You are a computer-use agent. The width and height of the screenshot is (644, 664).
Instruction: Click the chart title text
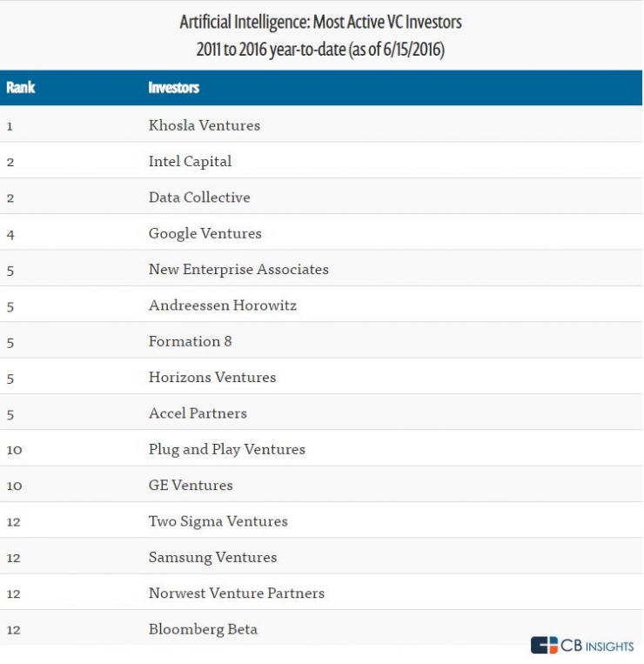(321, 35)
